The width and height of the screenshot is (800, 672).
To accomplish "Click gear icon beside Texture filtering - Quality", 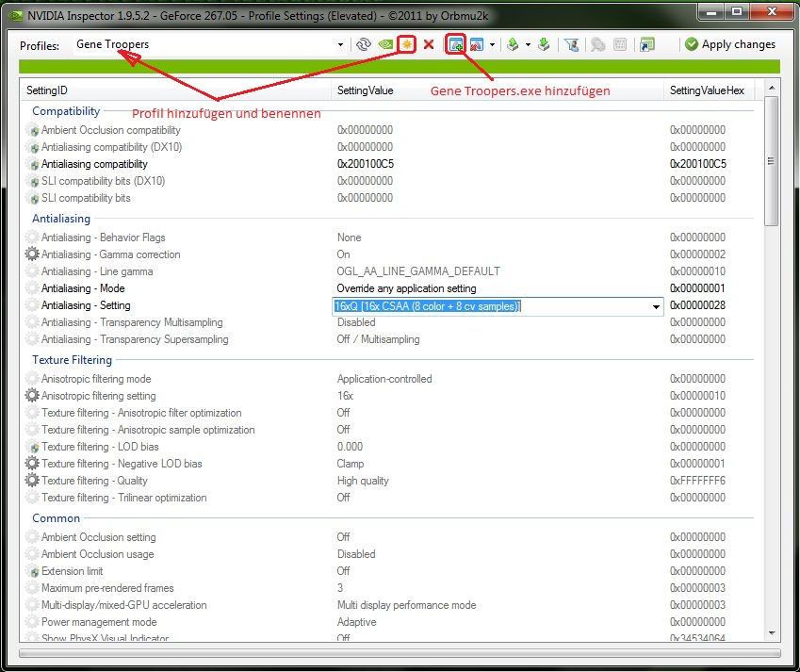I will pyautogui.click(x=32, y=480).
